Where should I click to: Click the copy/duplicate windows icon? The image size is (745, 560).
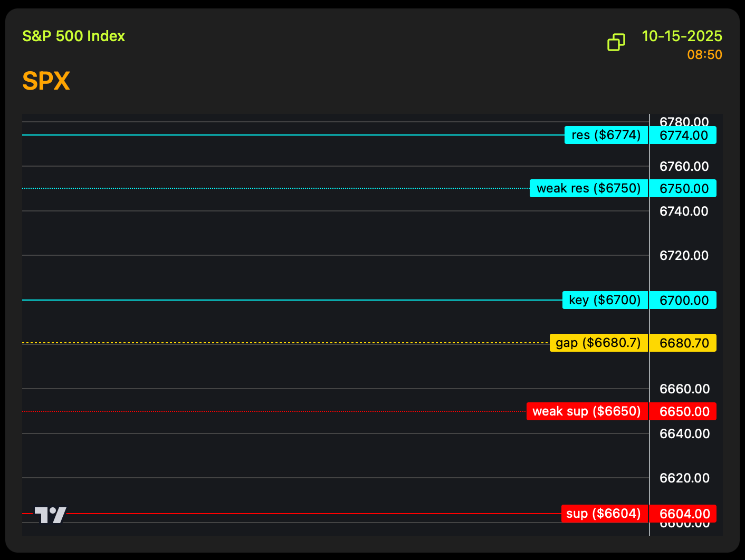(x=616, y=42)
